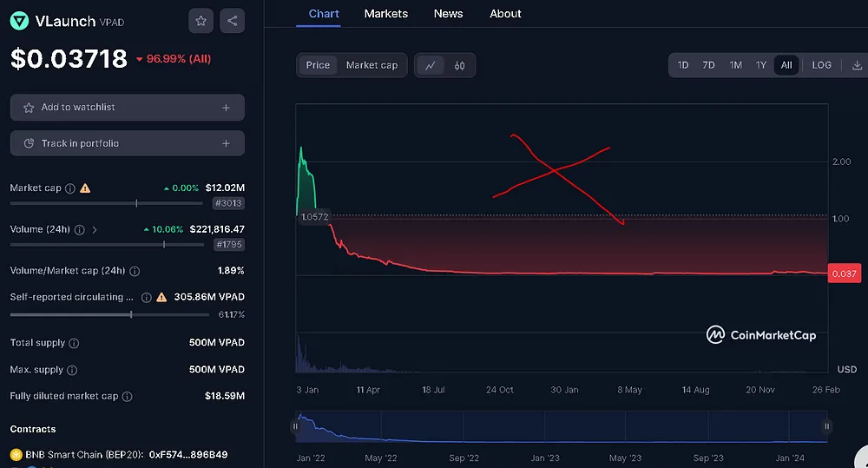Set chart range to 1M
The width and height of the screenshot is (868, 468).
[736, 65]
